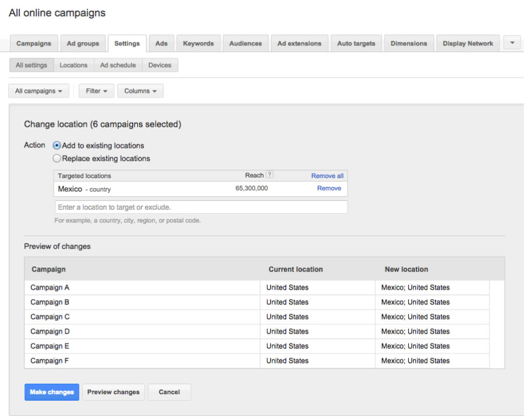Click the Campaign C row name

[50, 317]
